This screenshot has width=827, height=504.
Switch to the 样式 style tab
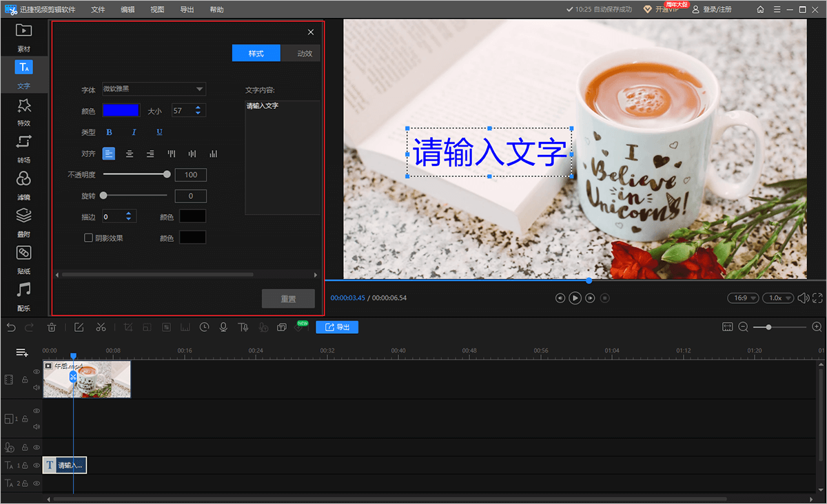pos(256,53)
